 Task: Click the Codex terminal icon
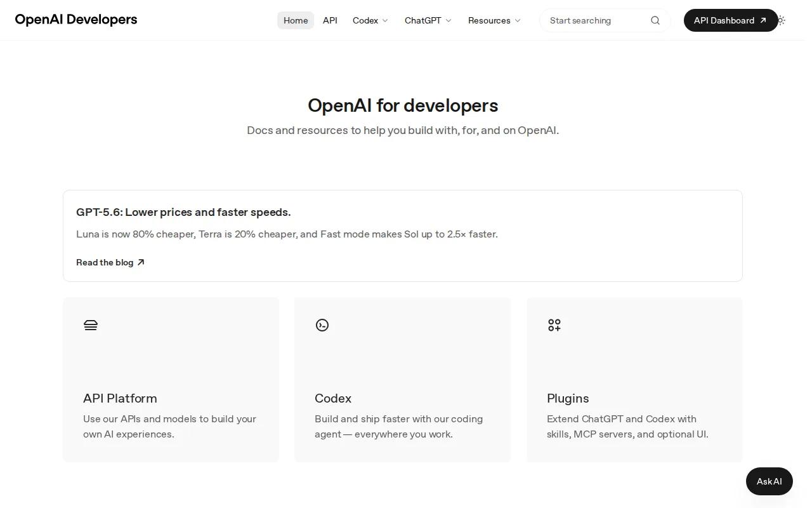tap(322, 325)
